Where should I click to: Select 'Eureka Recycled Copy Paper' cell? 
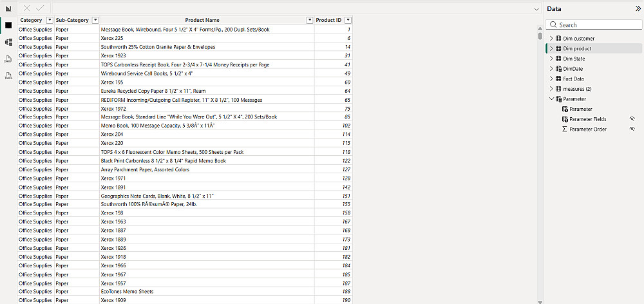point(207,91)
